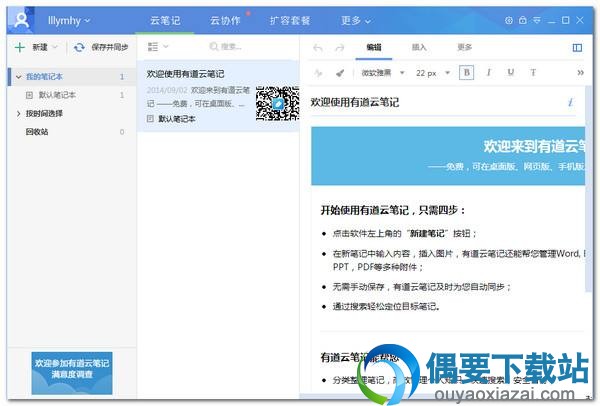Click the sync arrows icon
Viewport: 600px width, 406px height.
coord(79,47)
